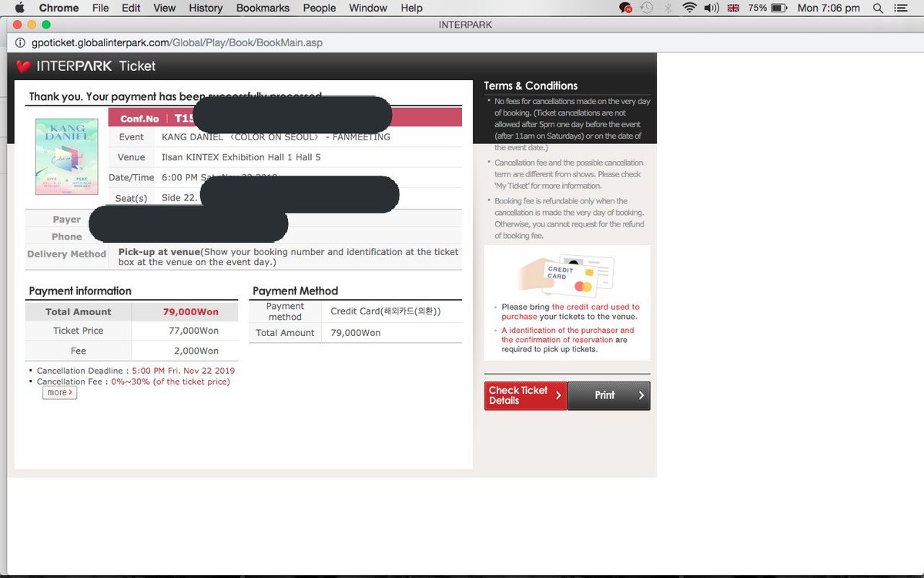Click the Credit Card payment method value
Viewport: 924px width, 578px height.
point(386,311)
